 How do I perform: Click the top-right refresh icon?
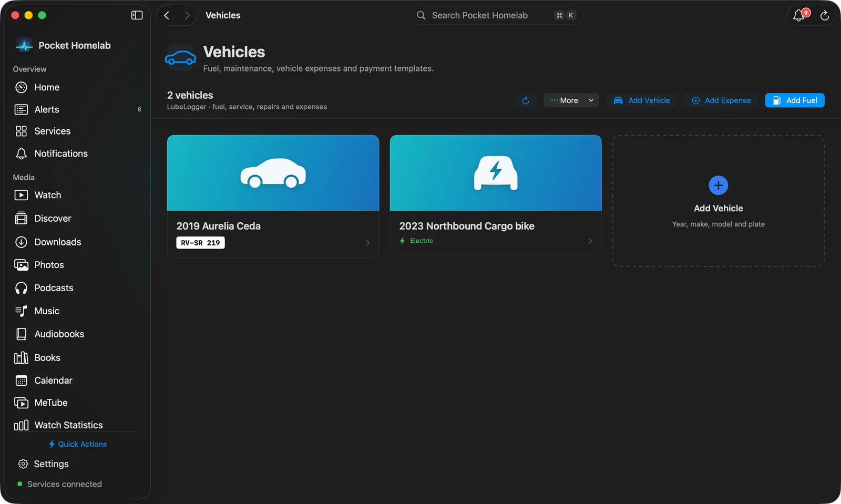825,15
